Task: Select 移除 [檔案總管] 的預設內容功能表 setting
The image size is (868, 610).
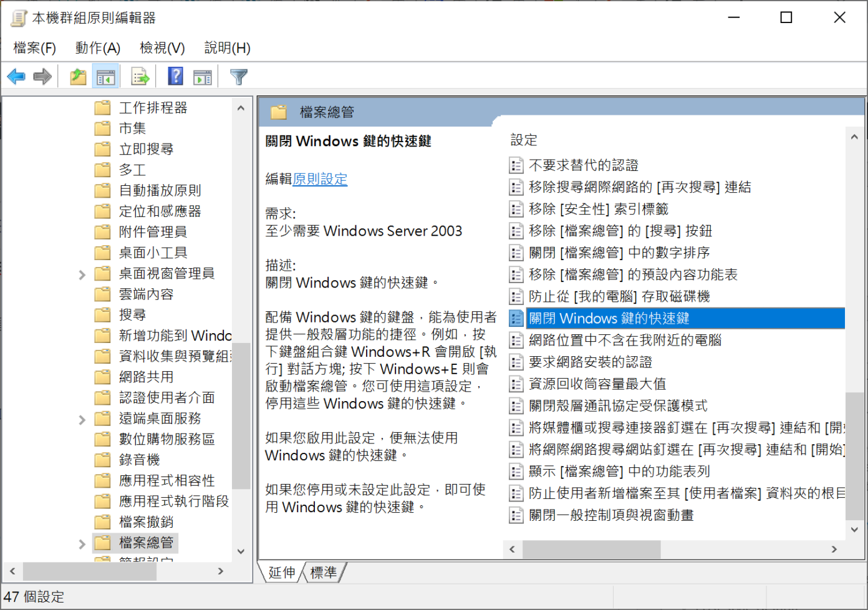Action: pos(633,274)
